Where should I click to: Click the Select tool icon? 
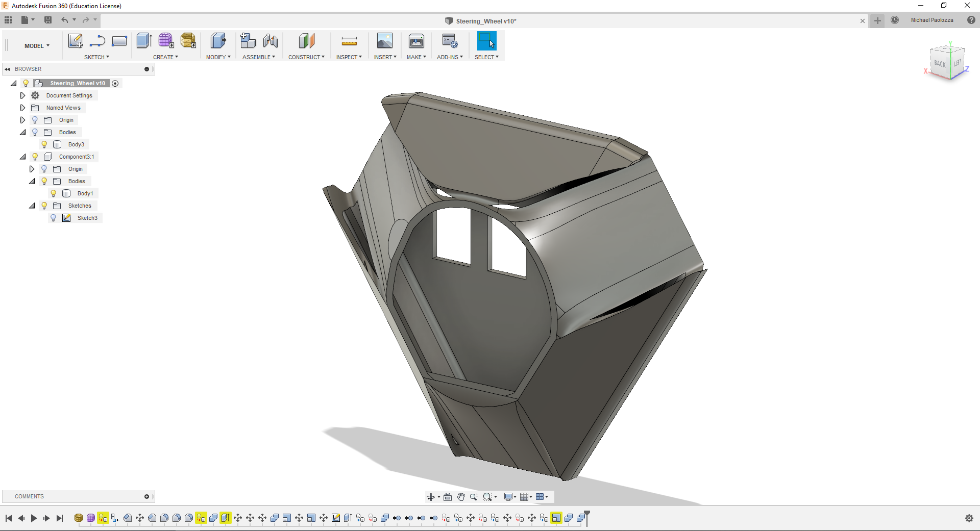(486, 41)
